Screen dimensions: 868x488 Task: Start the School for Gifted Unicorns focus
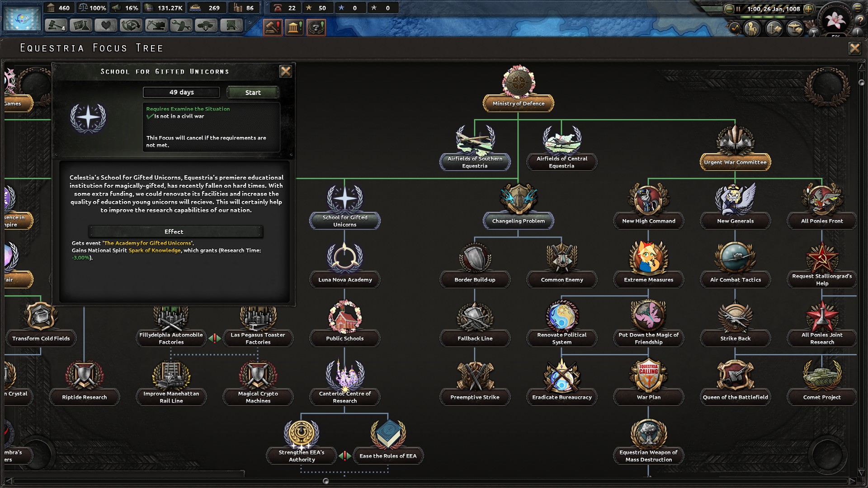[x=253, y=92]
